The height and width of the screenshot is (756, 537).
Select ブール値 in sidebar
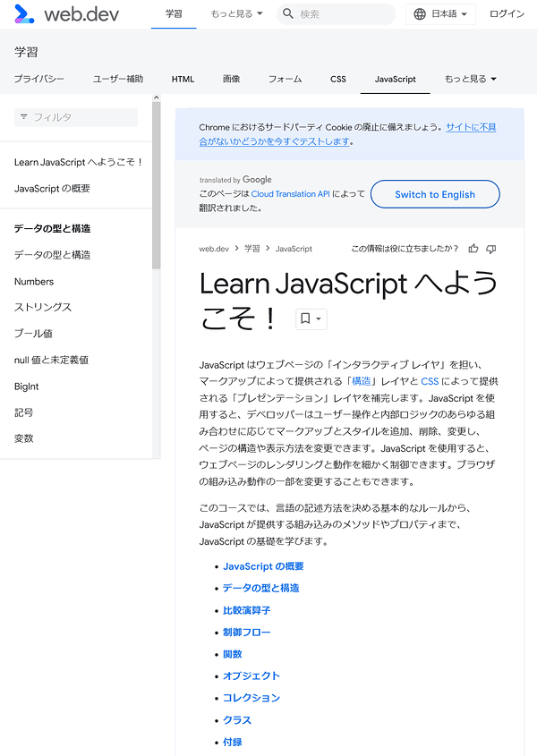click(33, 334)
